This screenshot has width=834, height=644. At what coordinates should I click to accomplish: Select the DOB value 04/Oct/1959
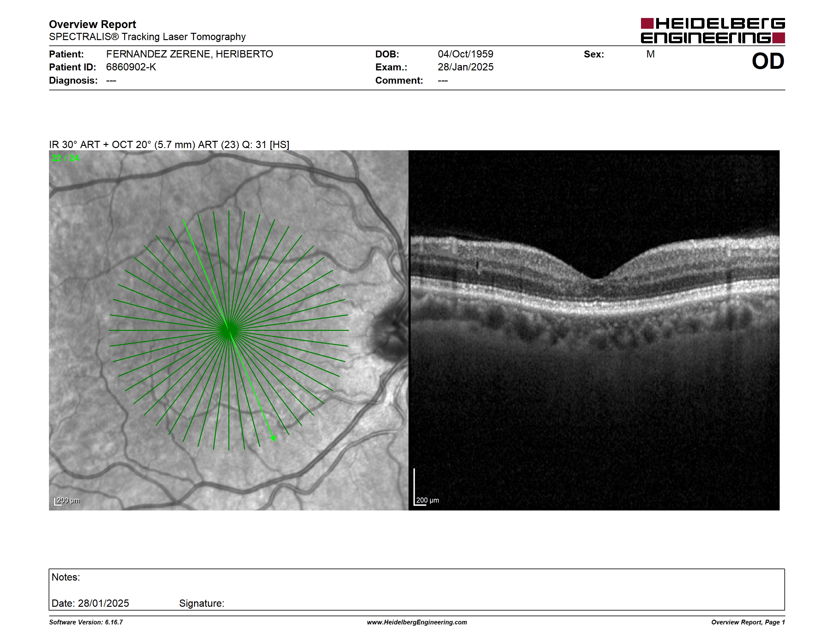466,54
